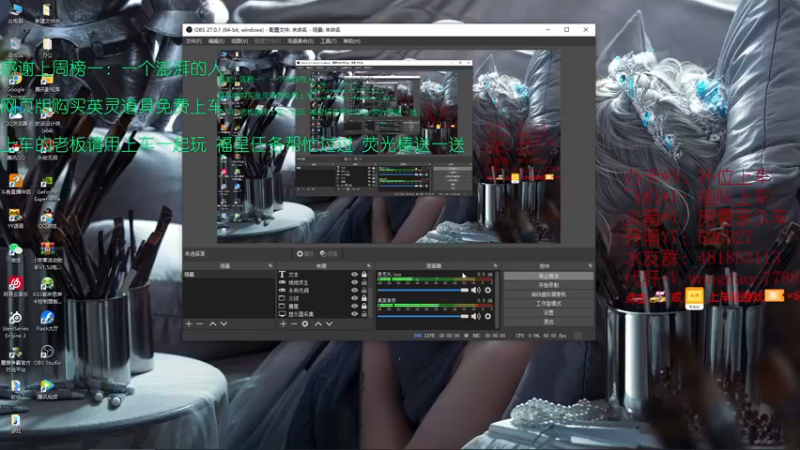The width and height of the screenshot is (800, 450).
Task: Remove the selected source with the minus icon in Sources panel
Action: coord(294,324)
